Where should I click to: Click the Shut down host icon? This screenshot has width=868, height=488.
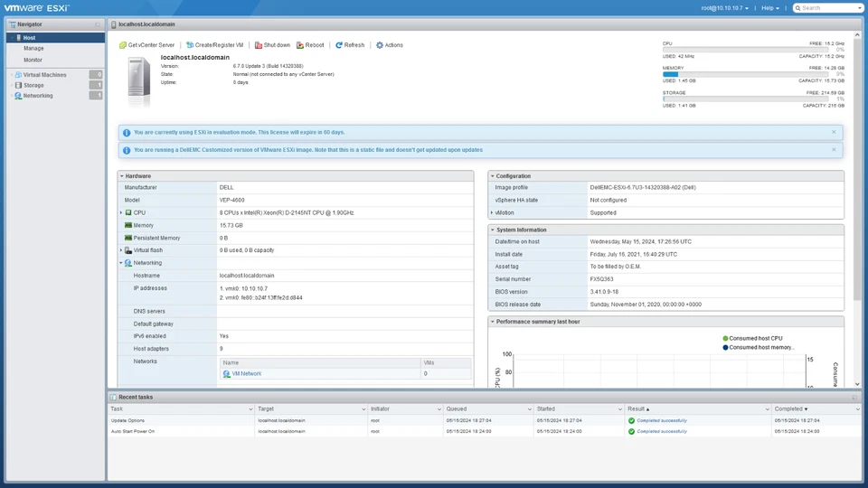(x=258, y=45)
